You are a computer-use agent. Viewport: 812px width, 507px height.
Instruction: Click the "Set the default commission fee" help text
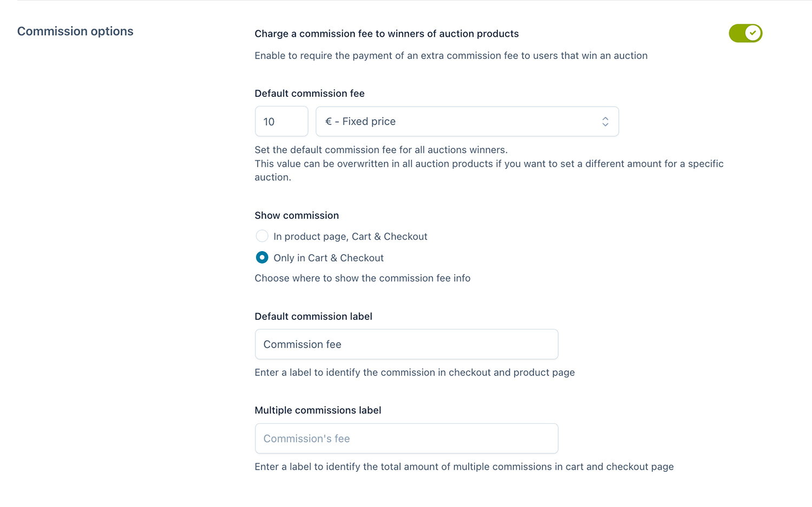pyautogui.click(x=381, y=150)
